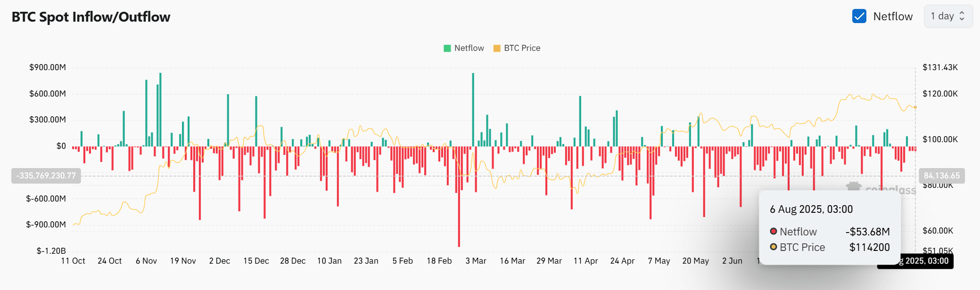Click the 15 Dec date label
The image size is (980, 290).
coord(256,261)
